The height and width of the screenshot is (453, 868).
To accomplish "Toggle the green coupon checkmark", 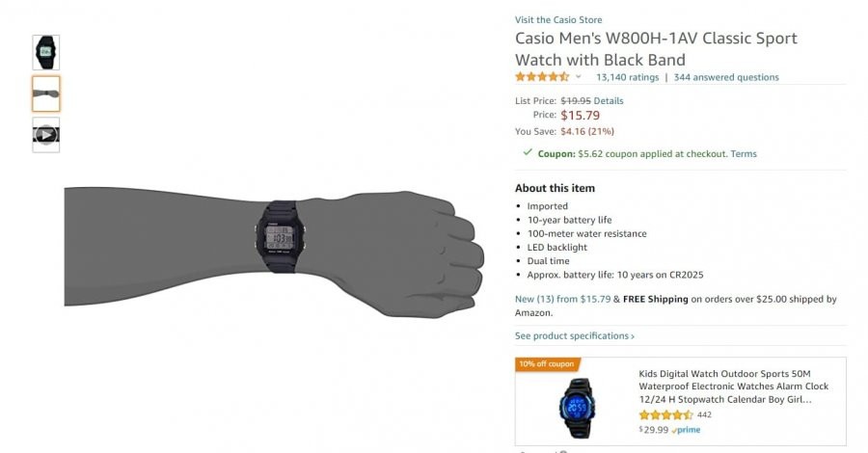I will (x=528, y=152).
